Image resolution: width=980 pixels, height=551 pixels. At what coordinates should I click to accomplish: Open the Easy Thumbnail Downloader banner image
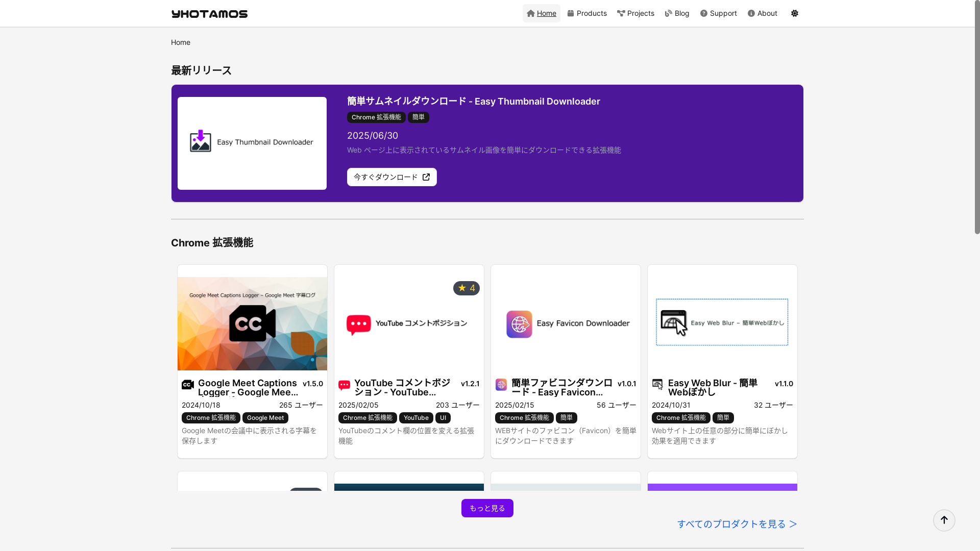click(x=252, y=143)
